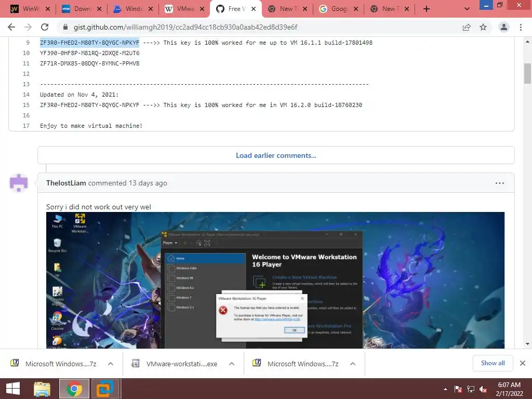Click Show all downloads button
This screenshot has height=399, width=532.
[x=493, y=363]
